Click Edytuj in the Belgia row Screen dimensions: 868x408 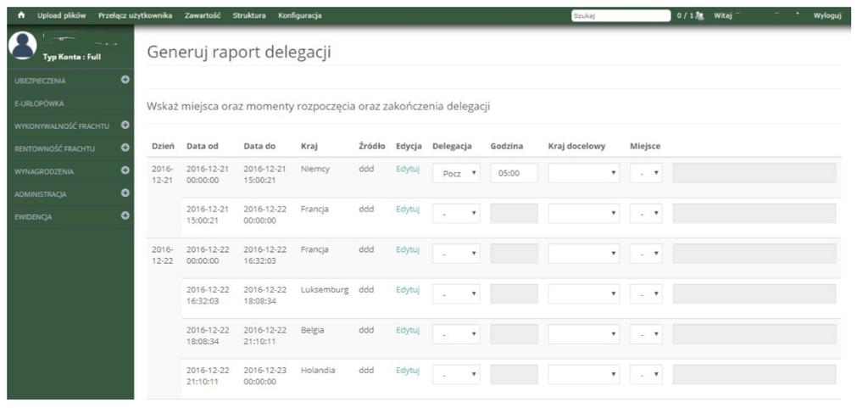[408, 330]
